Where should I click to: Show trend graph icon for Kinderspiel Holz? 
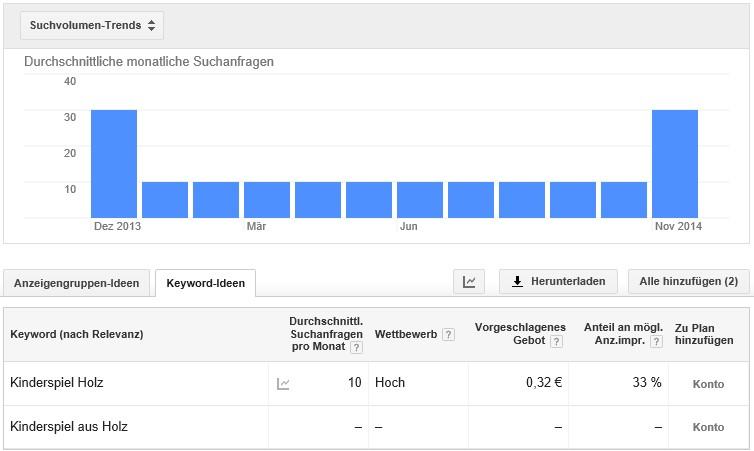point(283,384)
